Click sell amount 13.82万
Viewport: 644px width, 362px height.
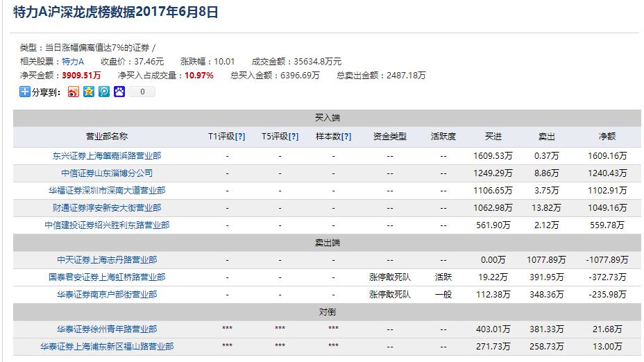point(546,207)
